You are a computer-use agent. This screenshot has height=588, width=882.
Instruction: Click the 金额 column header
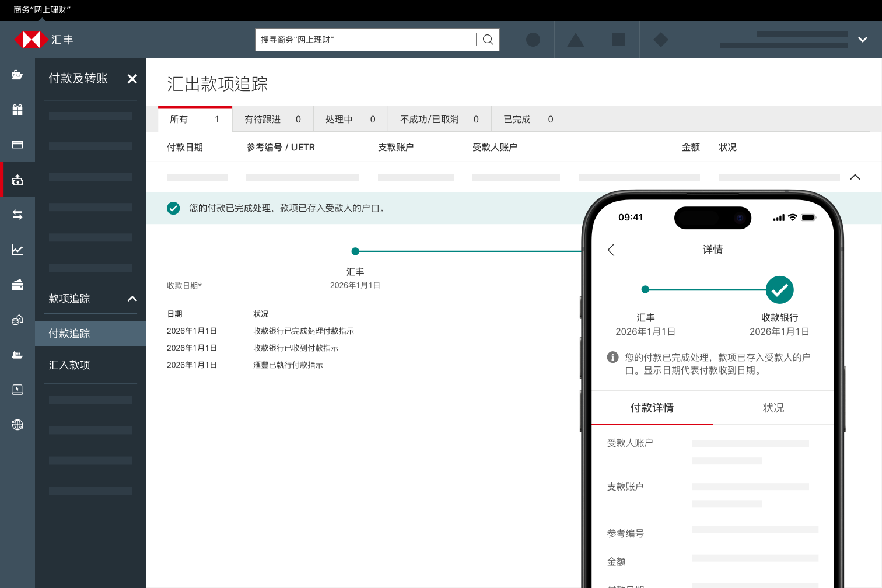pos(691,148)
